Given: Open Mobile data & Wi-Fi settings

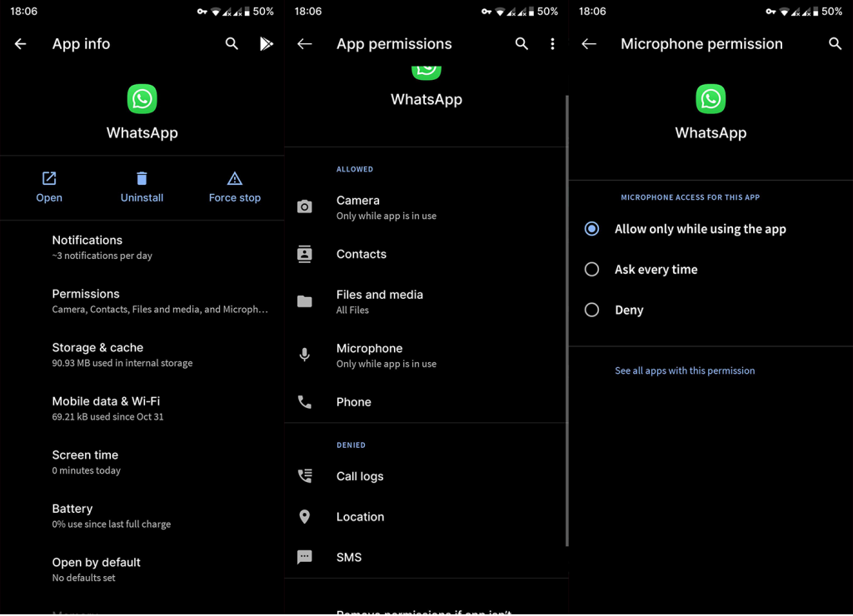Looking at the screenshot, I should point(142,409).
